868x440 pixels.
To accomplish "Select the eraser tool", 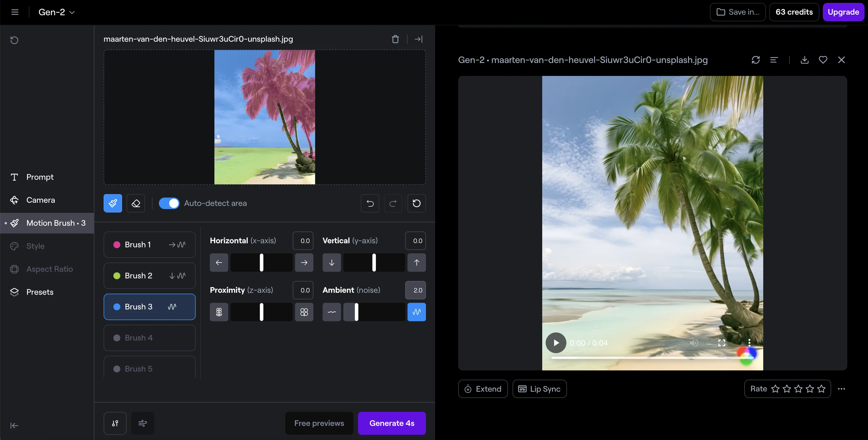I will point(136,203).
